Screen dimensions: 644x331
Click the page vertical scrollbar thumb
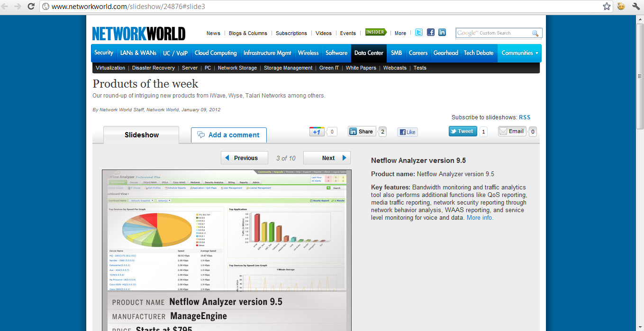640,76
